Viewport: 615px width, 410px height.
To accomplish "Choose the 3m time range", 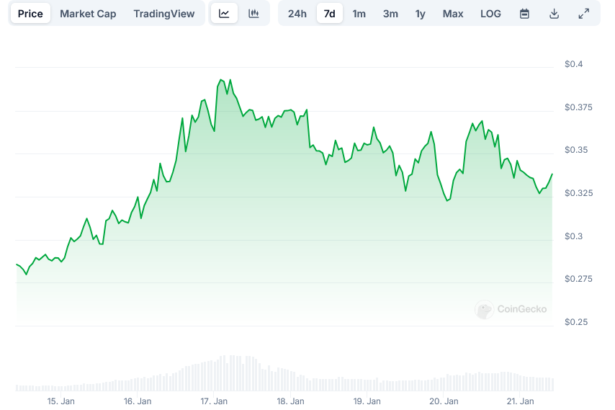I will tap(390, 14).
